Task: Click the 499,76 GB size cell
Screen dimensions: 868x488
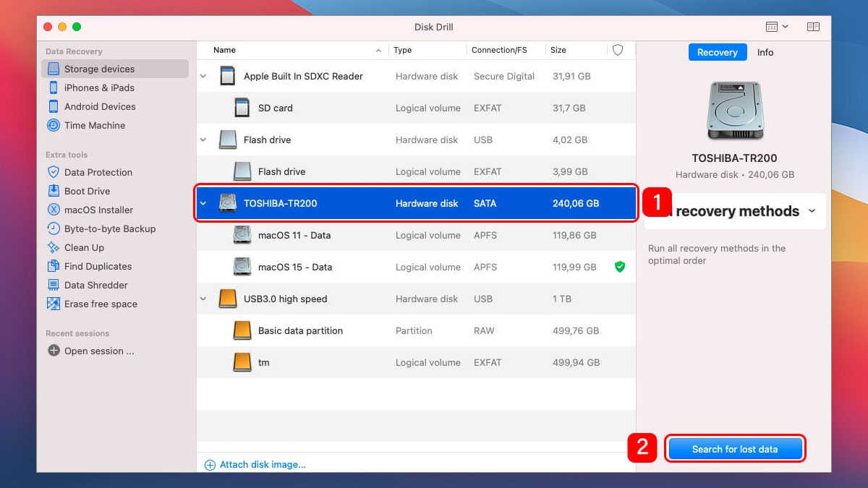Action: (x=576, y=330)
